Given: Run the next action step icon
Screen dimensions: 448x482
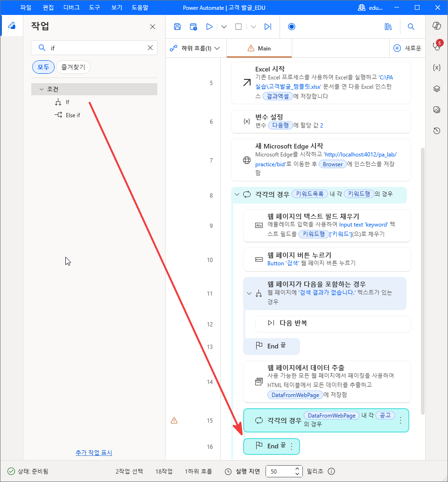Looking at the screenshot, I should (x=268, y=27).
